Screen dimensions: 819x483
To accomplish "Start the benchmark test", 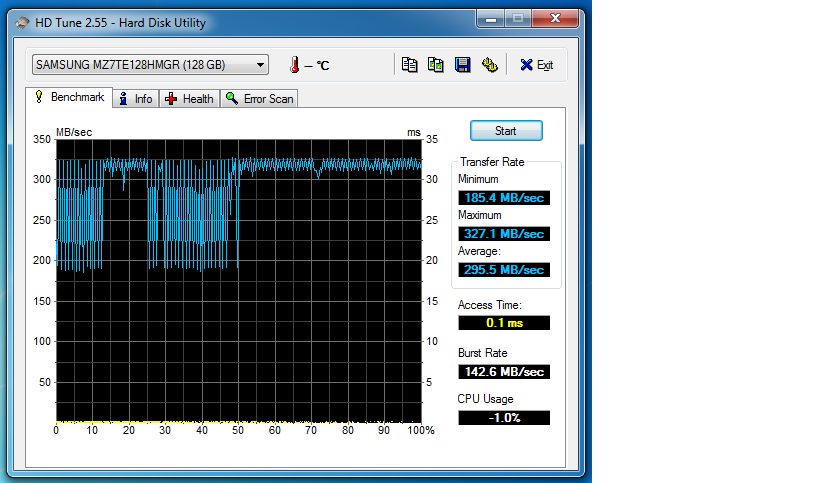I will [x=506, y=131].
